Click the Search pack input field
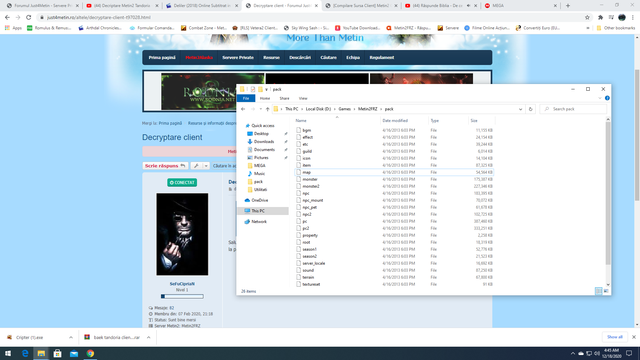 (x=573, y=109)
